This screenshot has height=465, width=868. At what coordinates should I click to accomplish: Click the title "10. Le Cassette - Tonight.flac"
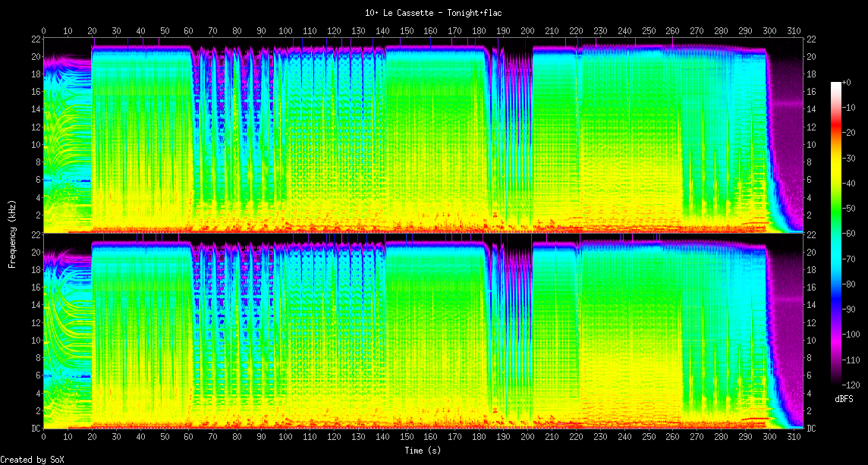point(433,13)
